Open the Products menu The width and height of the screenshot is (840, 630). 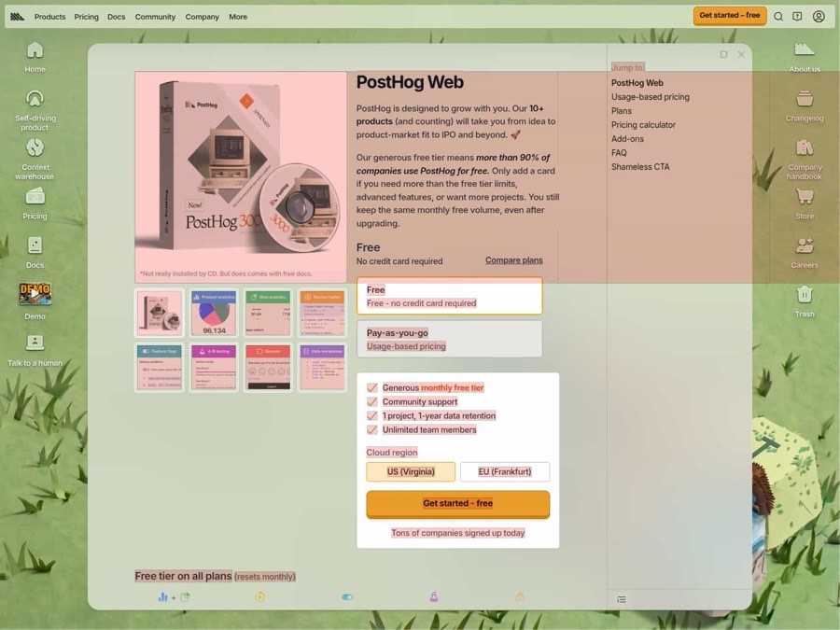pos(49,17)
